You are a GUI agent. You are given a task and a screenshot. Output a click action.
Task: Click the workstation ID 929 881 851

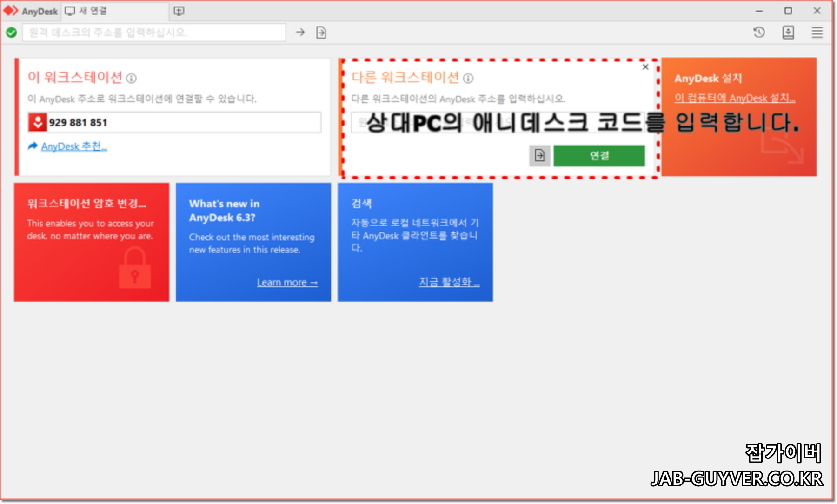point(78,123)
